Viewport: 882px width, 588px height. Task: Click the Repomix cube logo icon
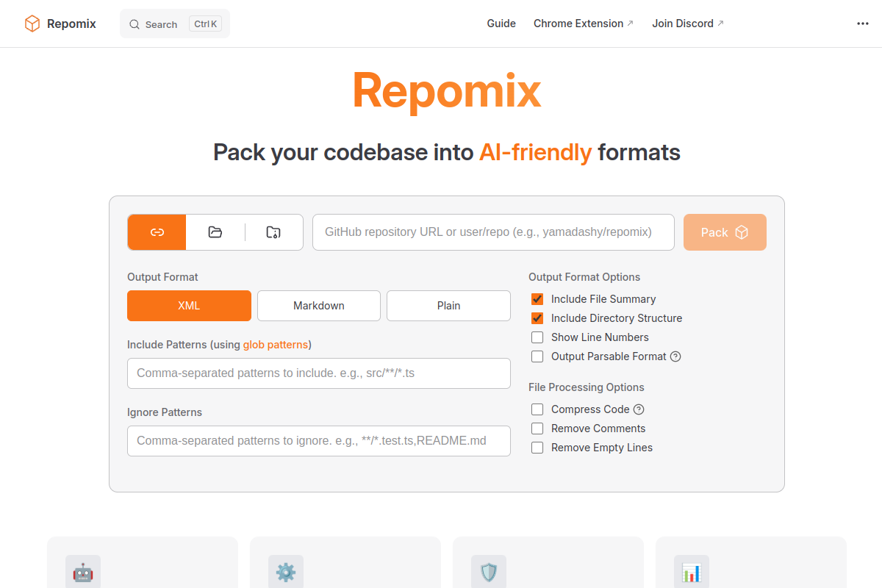point(32,24)
